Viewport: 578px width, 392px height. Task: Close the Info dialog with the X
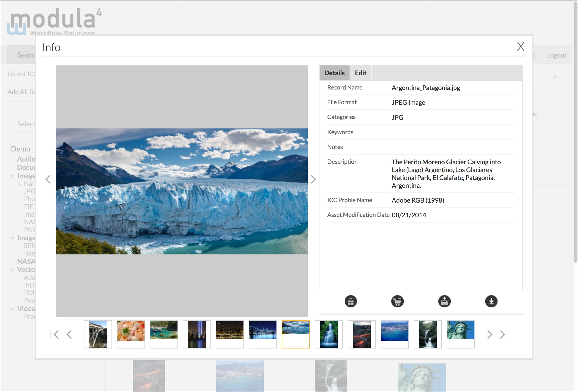520,46
